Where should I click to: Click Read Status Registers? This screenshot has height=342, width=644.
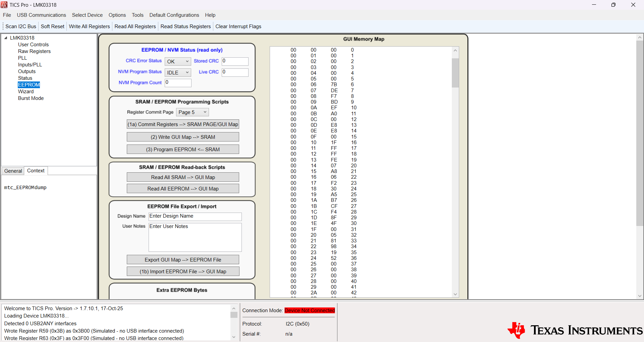(x=185, y=26)
